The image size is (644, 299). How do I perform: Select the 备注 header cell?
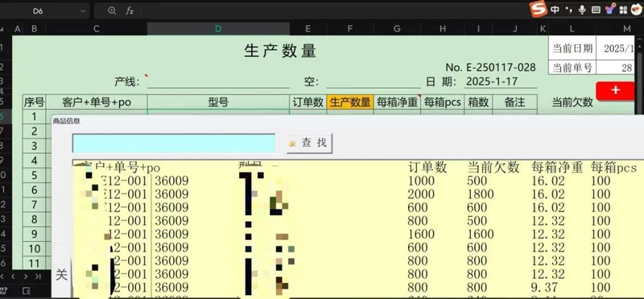[514, 102]
